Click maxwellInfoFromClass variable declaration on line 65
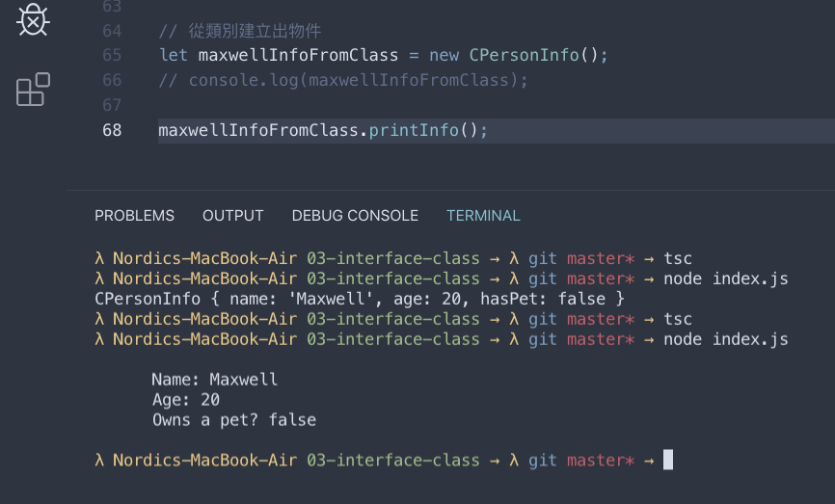Image resolution: width=835 pixels, height=504 pixels. coord(298,55)
